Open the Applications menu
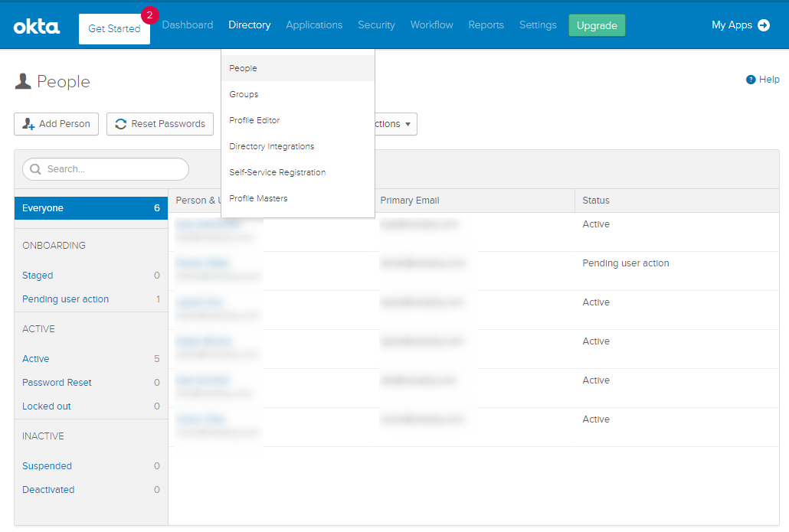This screenshot has width=789, height=532. [x=314, y=24]
